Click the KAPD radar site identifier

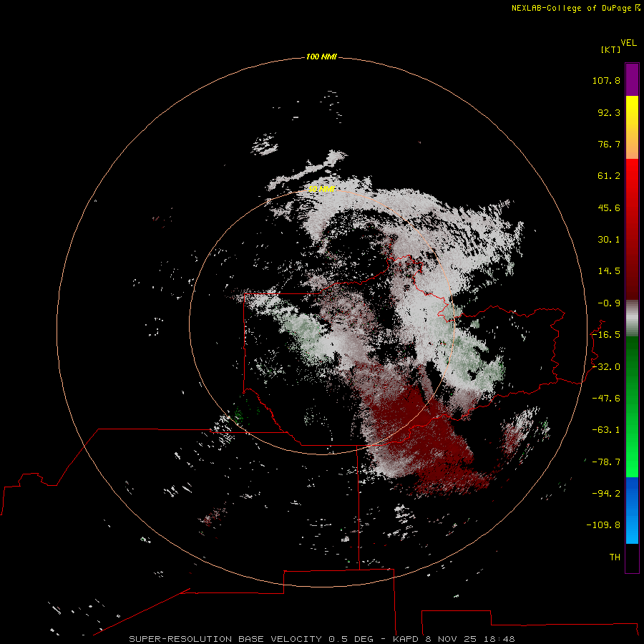[406, 639]
